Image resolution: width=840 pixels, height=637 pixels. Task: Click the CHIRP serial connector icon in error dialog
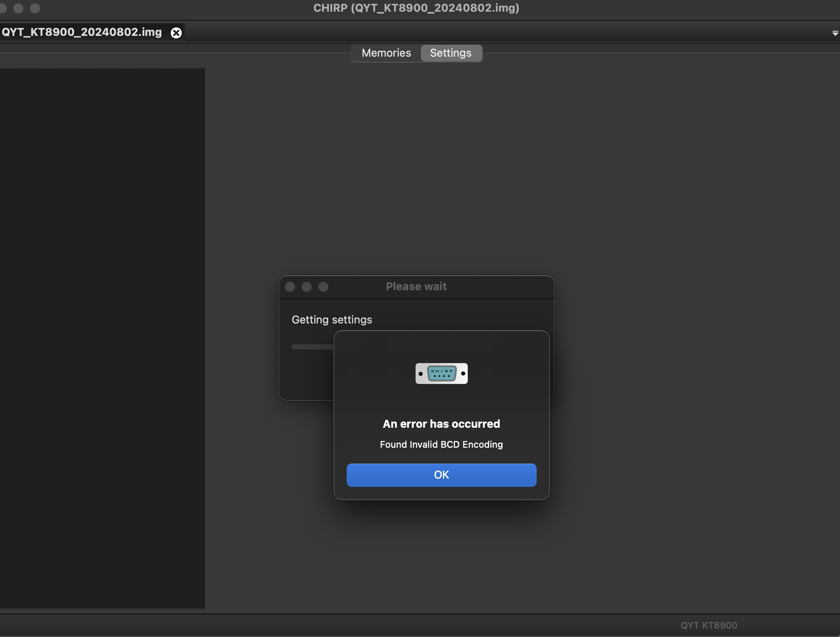(x=441, y=374)
